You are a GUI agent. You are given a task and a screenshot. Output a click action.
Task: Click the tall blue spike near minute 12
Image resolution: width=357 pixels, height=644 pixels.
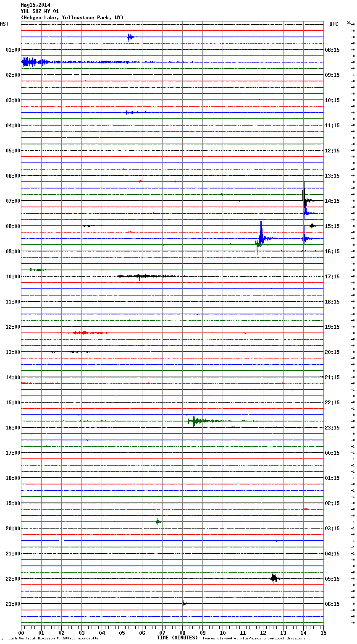[x=262, y=235]
